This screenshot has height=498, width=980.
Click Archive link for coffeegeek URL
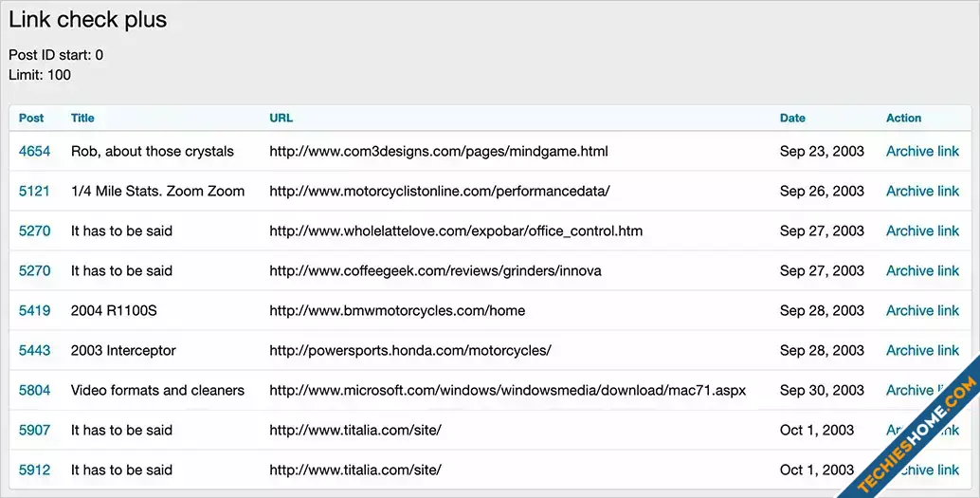[922, 270]
